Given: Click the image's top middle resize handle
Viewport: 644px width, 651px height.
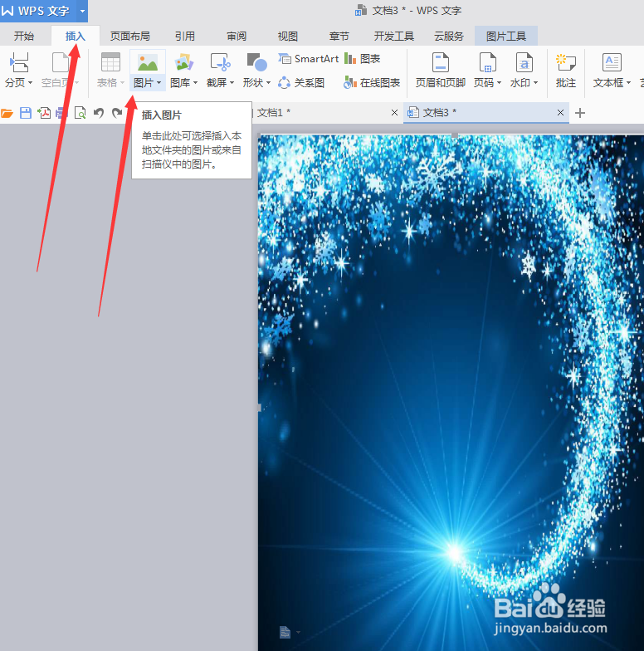Looking at the screenshot, I should point(455,135).
